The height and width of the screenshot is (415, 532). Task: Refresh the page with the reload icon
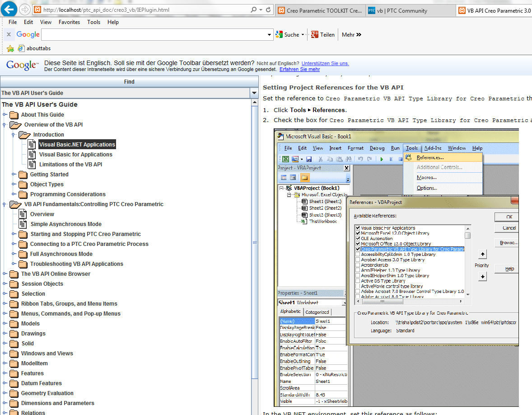pyautogui.click(x=268, y=9)
